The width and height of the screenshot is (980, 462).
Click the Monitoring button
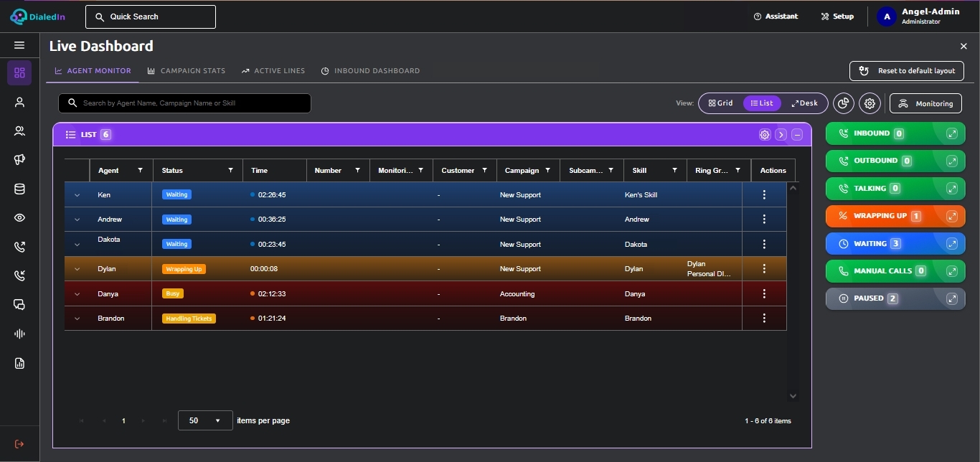click(925, 103)
